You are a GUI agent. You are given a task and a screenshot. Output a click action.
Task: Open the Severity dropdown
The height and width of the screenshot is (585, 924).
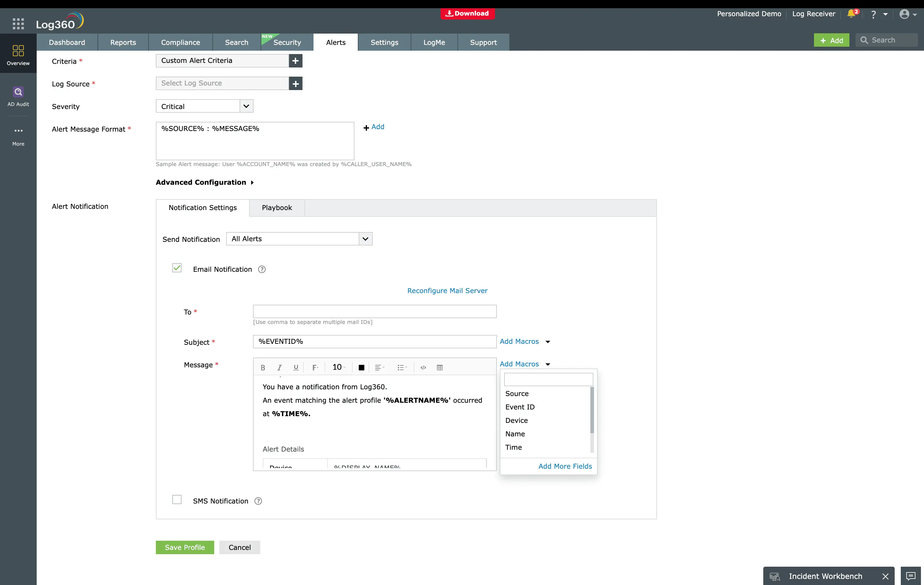tap(204, 106)
